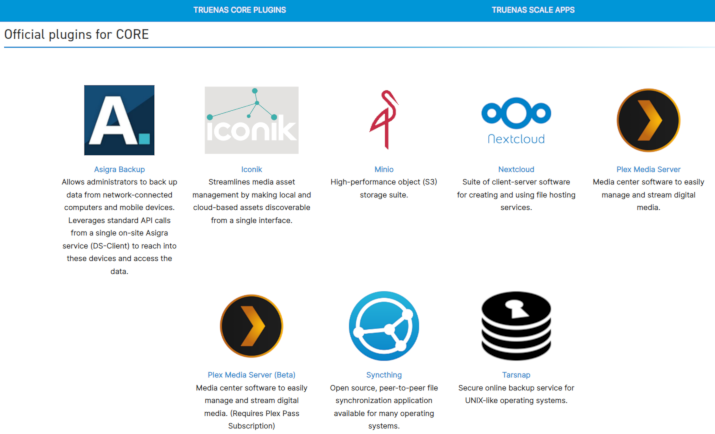Click the 'Official plugins for CORE' heading

(x=77, y=35)
